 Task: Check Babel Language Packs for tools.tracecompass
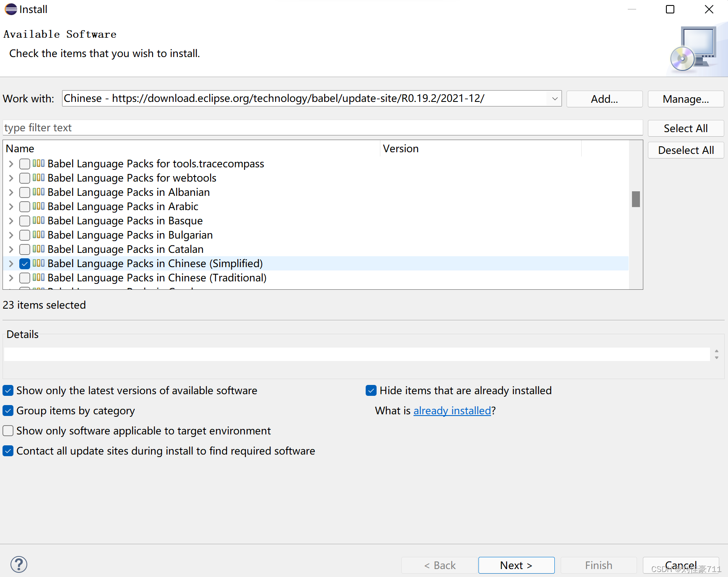coord(25,164)
